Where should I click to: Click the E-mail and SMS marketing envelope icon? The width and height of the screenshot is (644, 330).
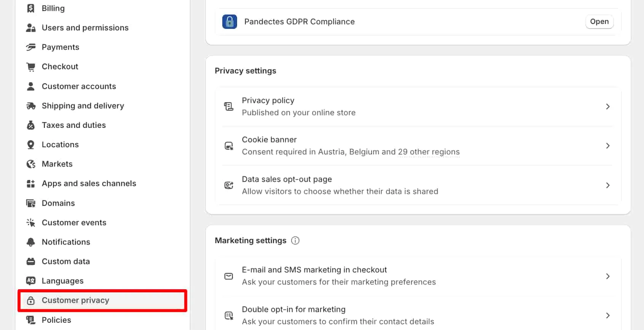(229, 276)
